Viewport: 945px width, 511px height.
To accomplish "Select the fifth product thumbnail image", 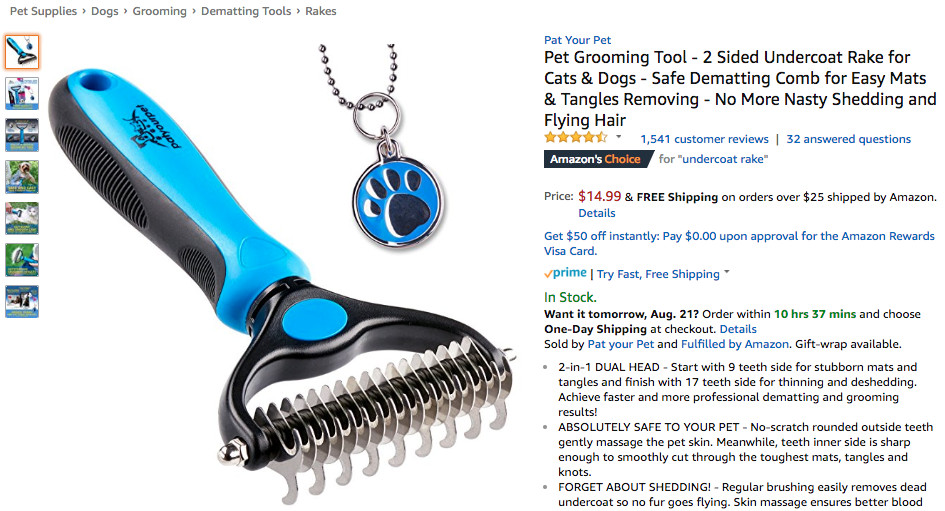I will tap(22, 218).
